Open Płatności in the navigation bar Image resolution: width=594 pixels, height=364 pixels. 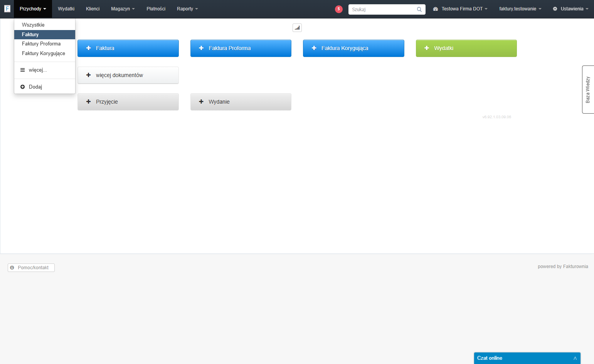tap(156, 9)
